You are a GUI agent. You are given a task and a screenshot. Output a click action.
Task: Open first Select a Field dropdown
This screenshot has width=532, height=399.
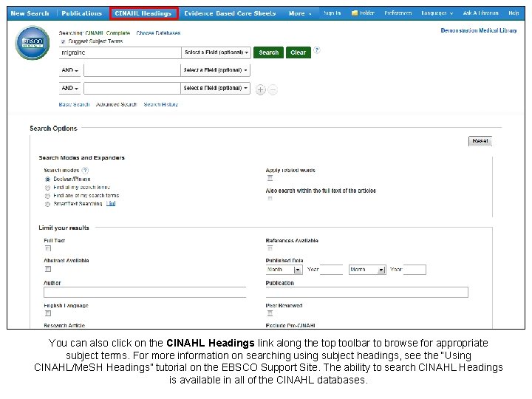point(216,52)
